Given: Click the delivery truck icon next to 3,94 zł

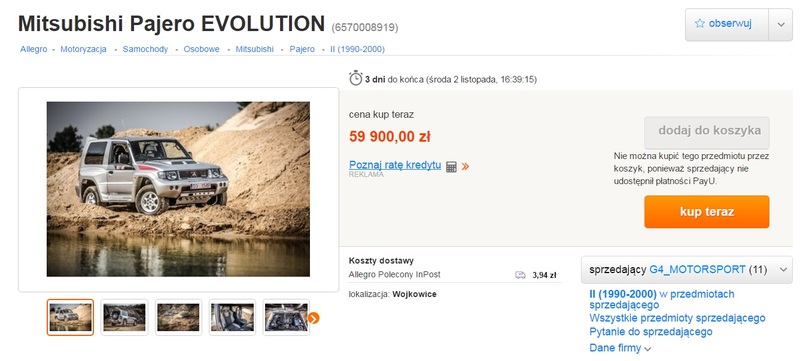Looking at the screenshot, I should click(x=520, y=275).
